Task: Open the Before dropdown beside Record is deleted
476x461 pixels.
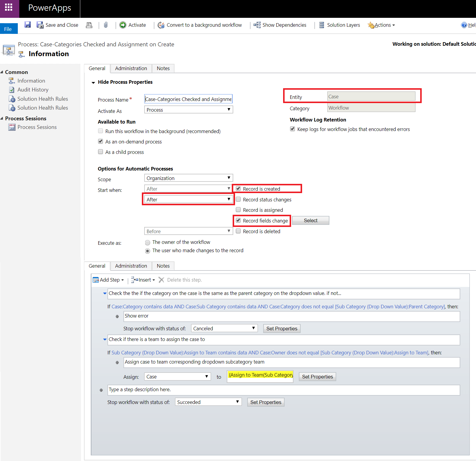Action: point(188,231)
